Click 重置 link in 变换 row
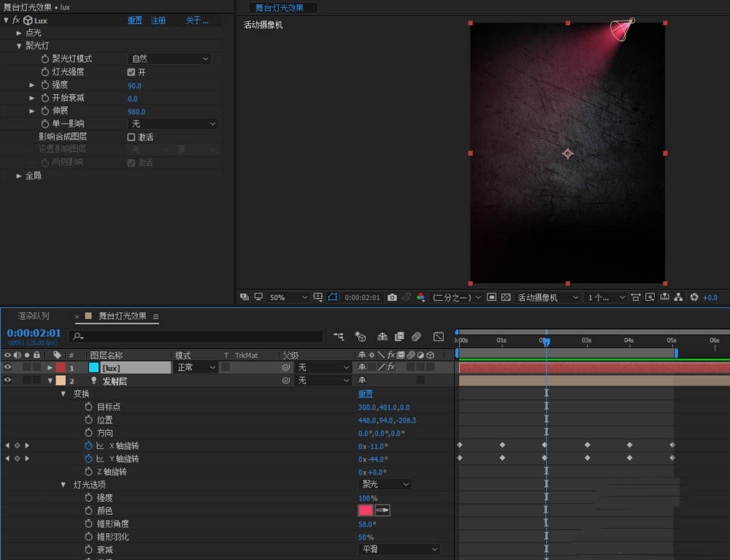Image resolution: width=730 pixels, height=560 pixels. pos(366,394)
